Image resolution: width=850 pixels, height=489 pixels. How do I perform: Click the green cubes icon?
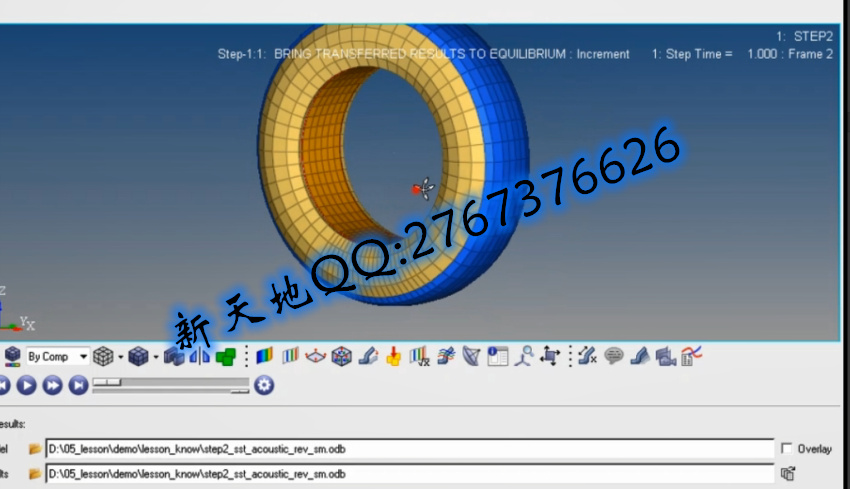click(x=226, y=356)
